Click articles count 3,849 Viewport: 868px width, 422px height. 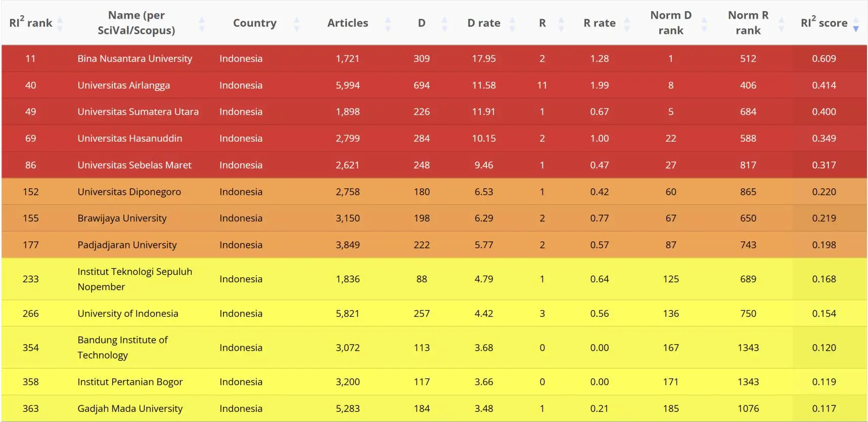click(x=348, y=245)
